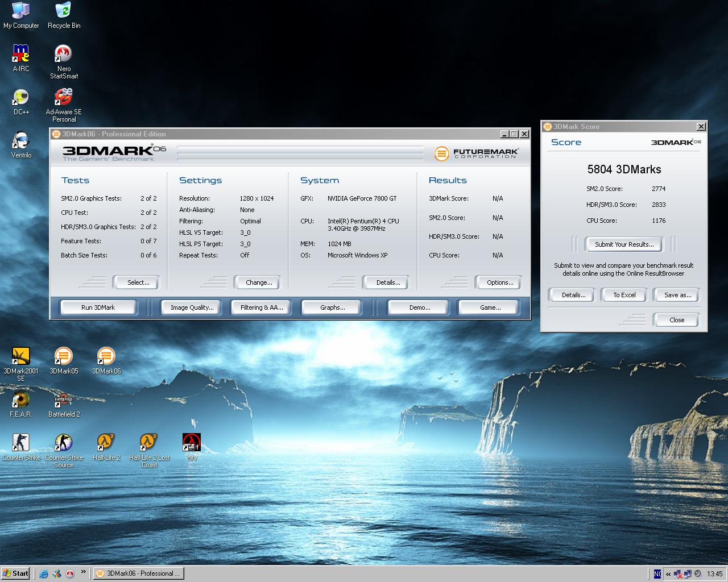Viewport: 728px width, 582px height.
Task: Minimize the 3DMark06 main window
Action: click(x=504, y=134)
